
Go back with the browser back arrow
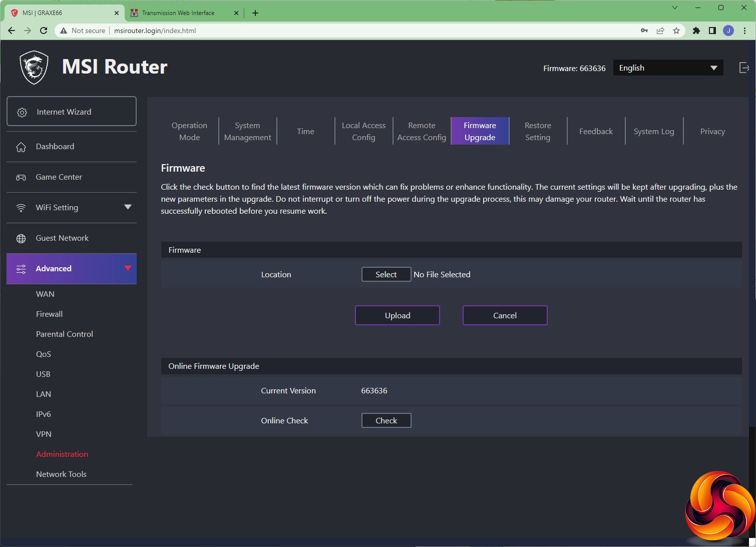12,31
